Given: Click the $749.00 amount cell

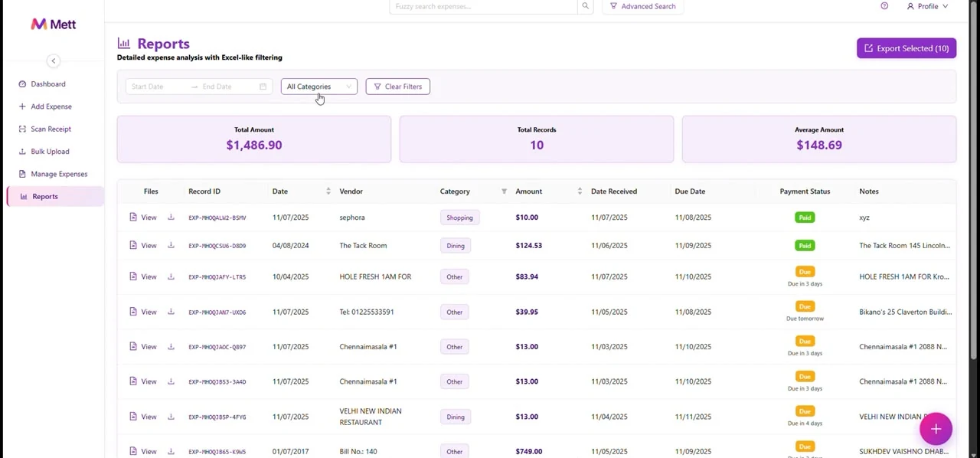Looking at the screenshot, I should pos(529,451).
